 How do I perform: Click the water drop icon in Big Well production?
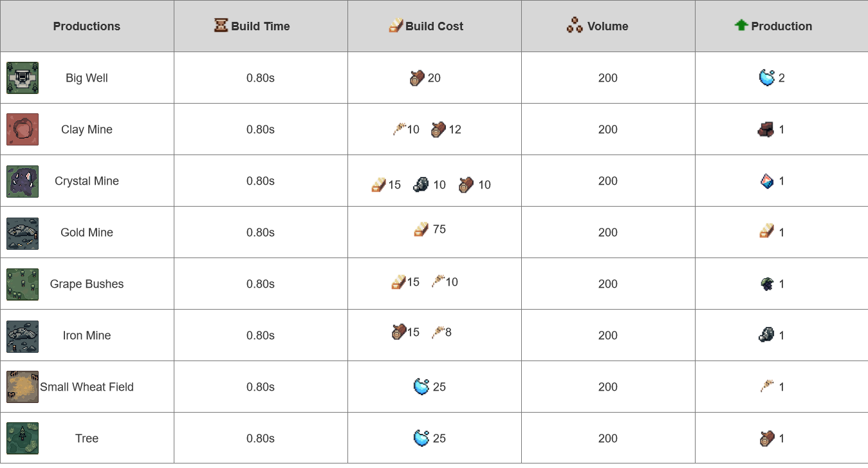[x=766, y=78]
